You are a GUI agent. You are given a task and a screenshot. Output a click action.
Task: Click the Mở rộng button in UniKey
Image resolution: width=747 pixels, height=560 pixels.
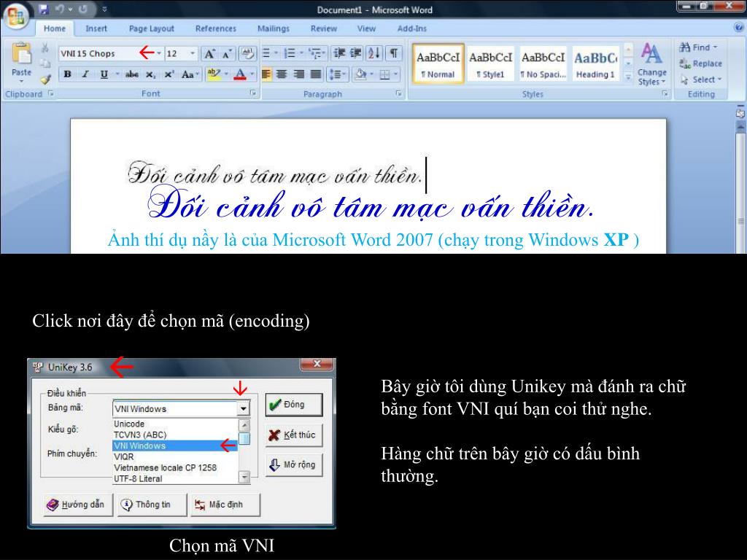[x=294, y=464]
